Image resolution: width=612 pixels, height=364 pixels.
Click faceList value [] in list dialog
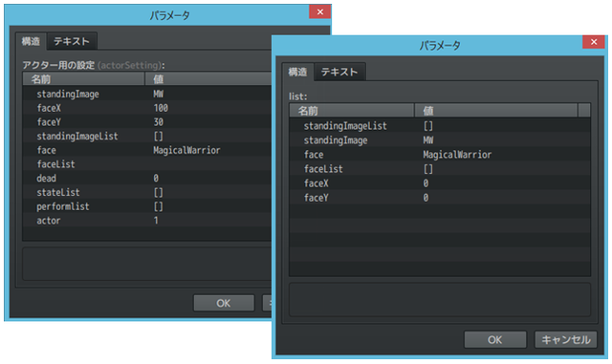pyautogui.click(x=428, y=169)
